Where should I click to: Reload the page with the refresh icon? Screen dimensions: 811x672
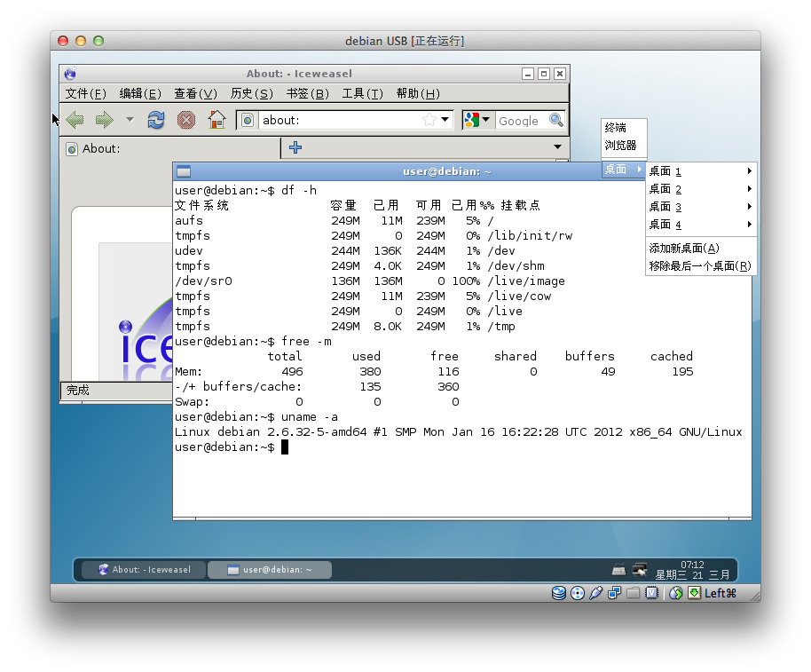pyautogui.click(x=156, y=120)
